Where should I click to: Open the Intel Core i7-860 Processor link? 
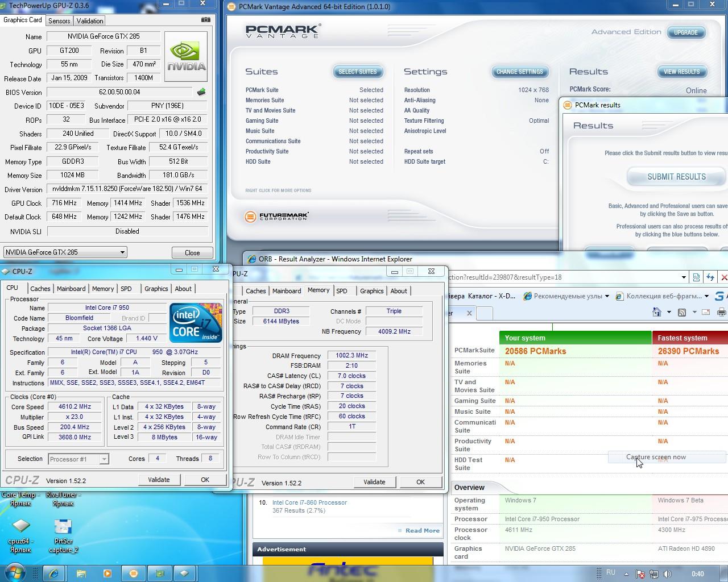click(x=309, y=502)
